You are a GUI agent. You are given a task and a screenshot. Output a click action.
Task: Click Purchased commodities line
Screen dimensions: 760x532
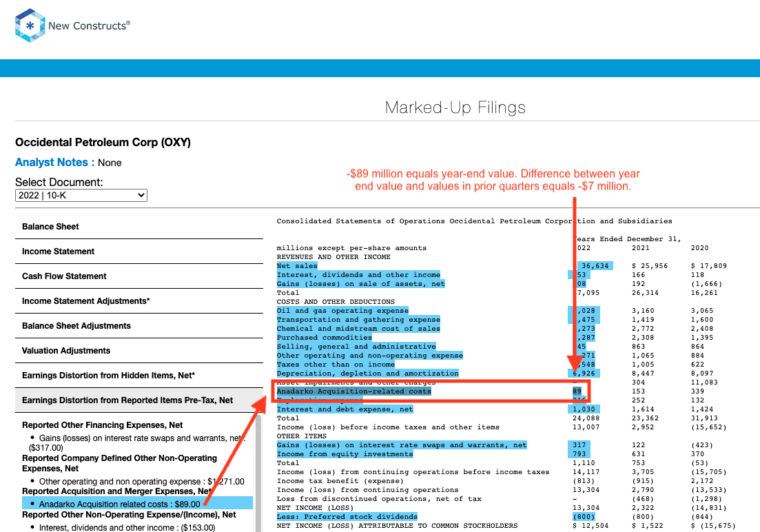coord(325,338)
